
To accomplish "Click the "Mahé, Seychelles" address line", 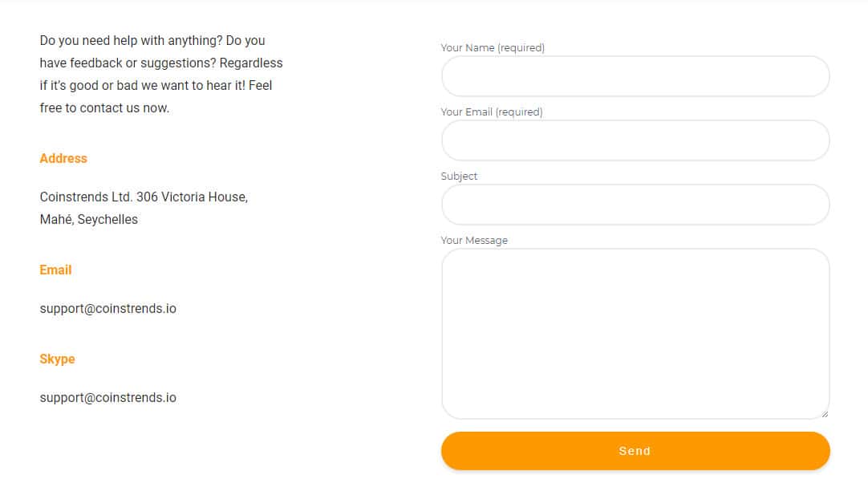I will pos(88,220).
